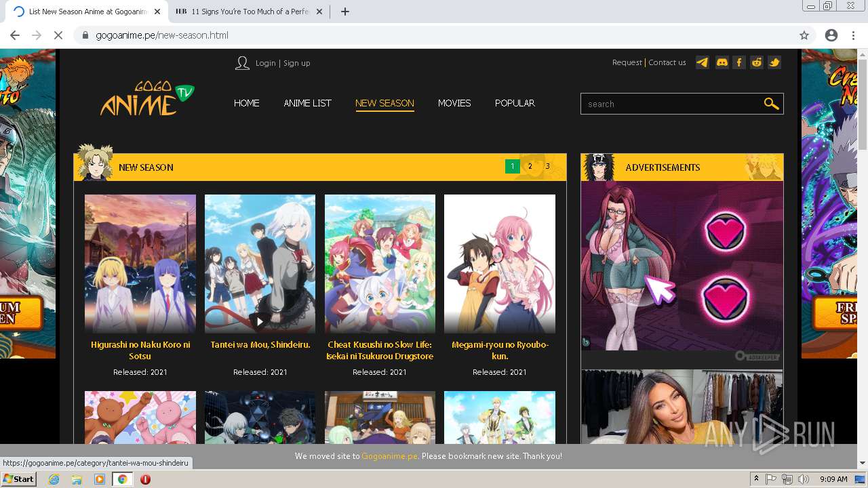Go to page 1 of New Season
The height and width of the screenshot is (488, 868).
click(513, 166)
